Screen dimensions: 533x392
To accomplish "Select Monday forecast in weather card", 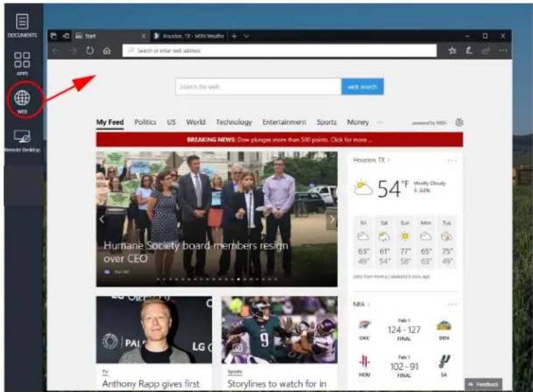I will click(x=426, y=242).
